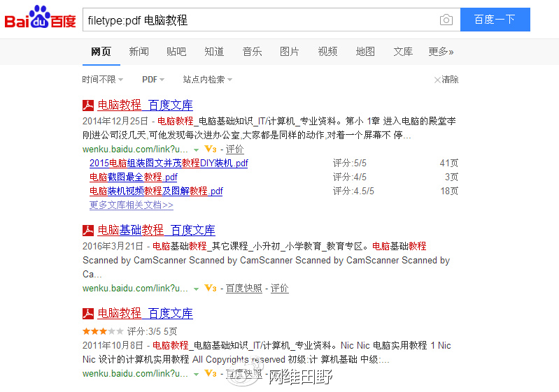This screenshot has width=559, height=392.
Task: Switch to the 音乐 tab
Action: [x=252, y=52]
